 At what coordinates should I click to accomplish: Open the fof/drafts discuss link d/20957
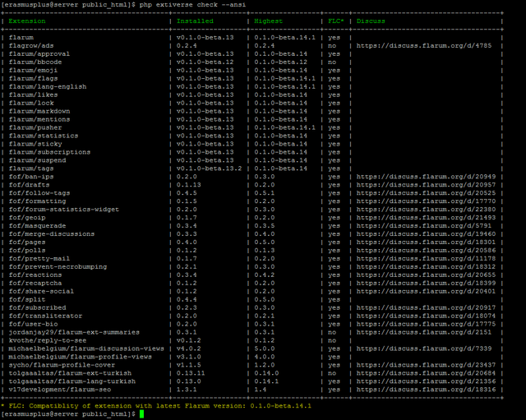tap(426, 185)
